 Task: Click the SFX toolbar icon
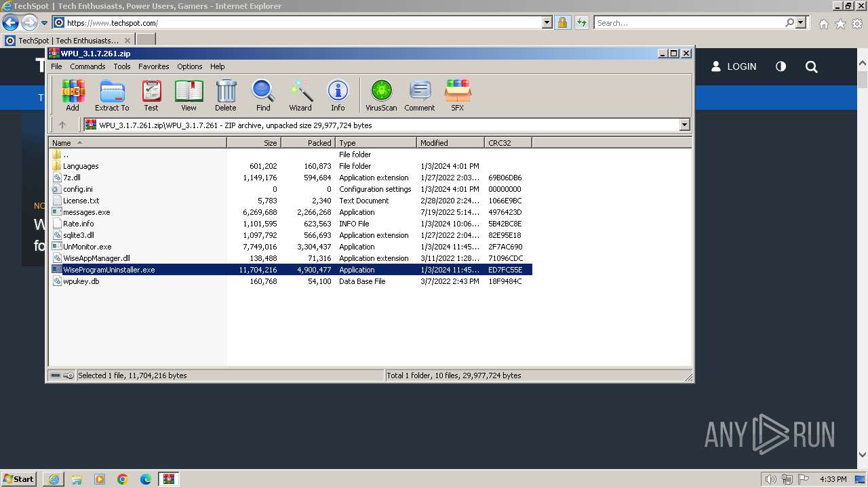pos(458,95)
